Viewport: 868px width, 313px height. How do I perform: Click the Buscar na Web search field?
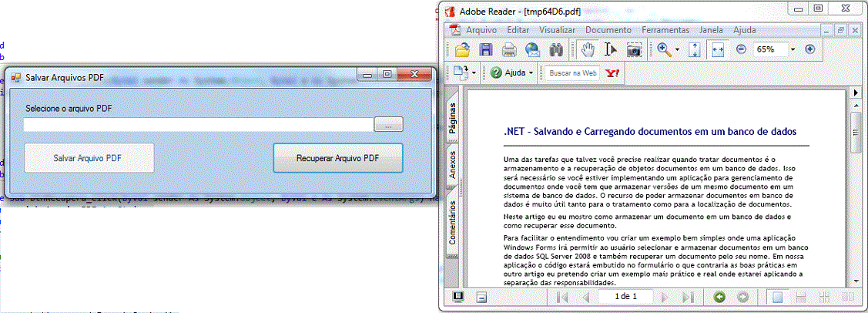574,73
